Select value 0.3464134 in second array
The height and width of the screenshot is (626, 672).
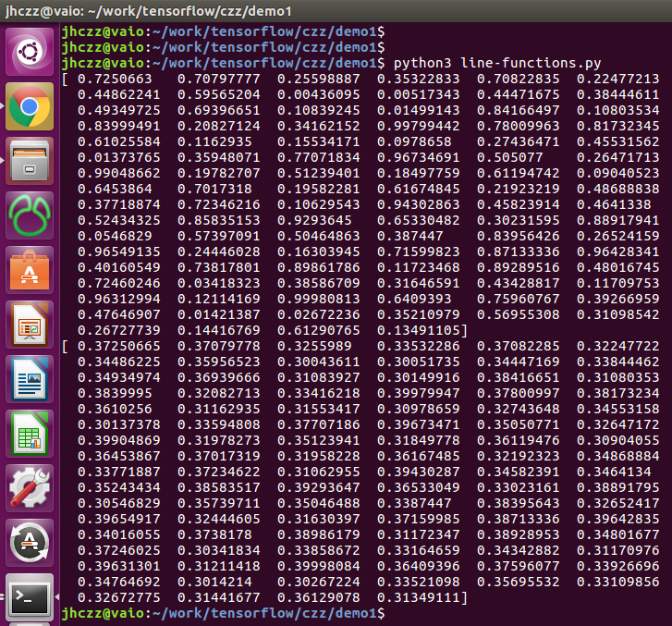coord(614,472)
